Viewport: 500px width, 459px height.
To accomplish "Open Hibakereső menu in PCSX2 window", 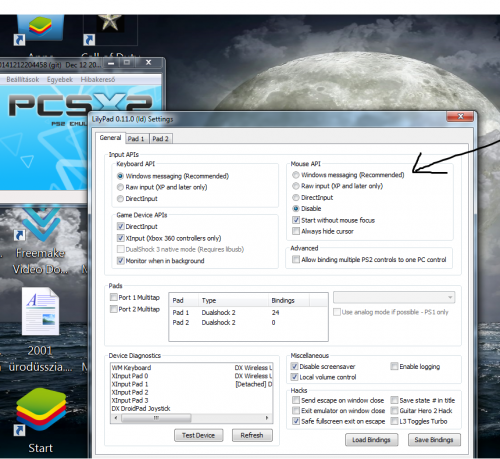I will click(x=98, y=79).
